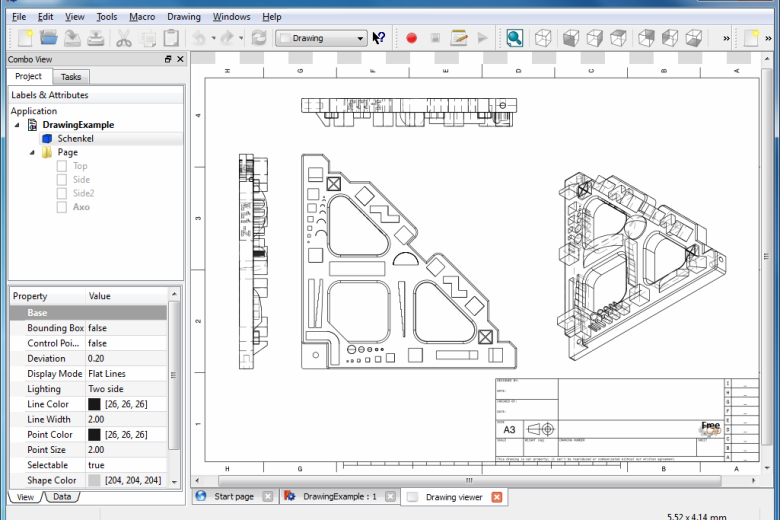Click the Fit All magnifier icon
The image size is (780, 520).
(x=514, y=38)
